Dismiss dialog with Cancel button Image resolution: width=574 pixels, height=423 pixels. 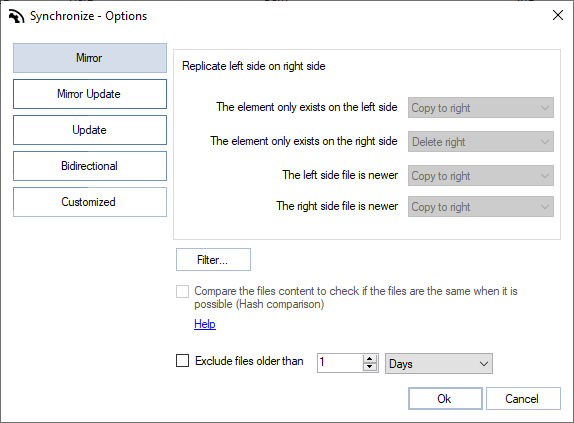click(x=523, y=398)
